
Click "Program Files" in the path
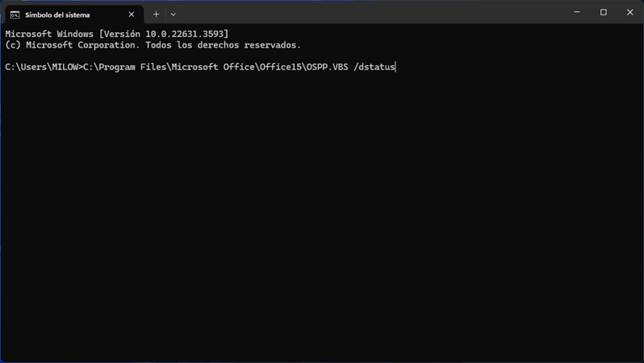(x=132, y=67)
